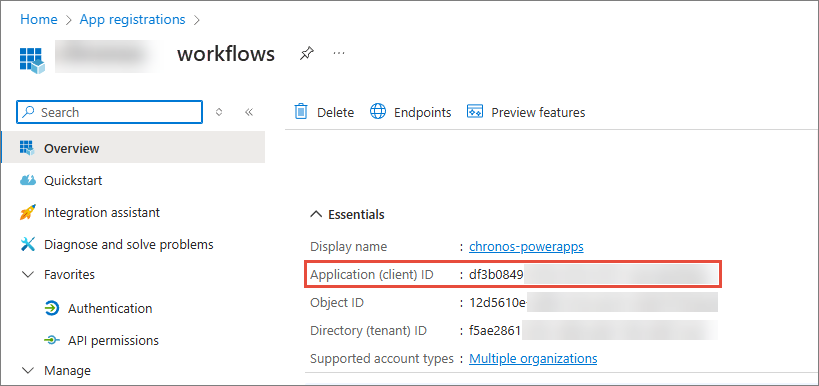Screen dimensions: 819x386
Task: Click the Quickstart cloud icon
Action: [x=27, y=181]
